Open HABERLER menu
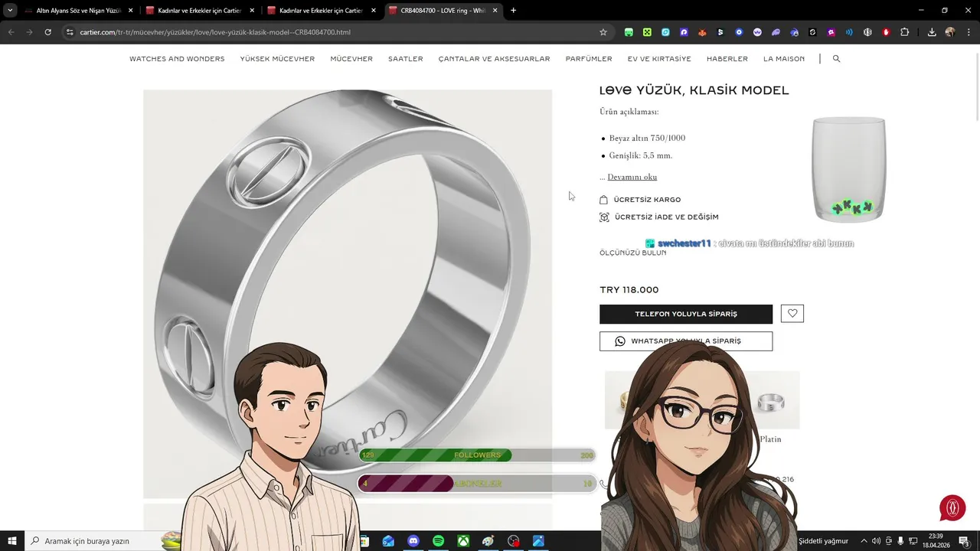The height and width of the screenshot is (551, 980). [x=727, y=59]
